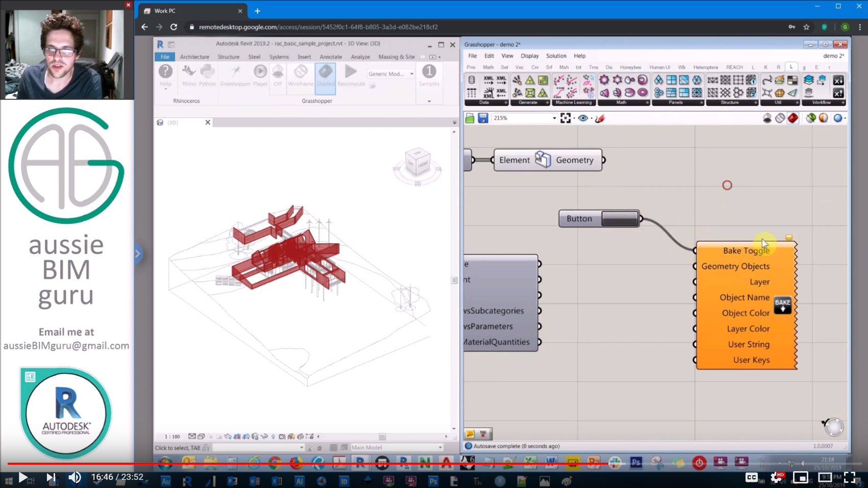Open file with green folder icon
This screenshot has height=488, width=868.
click(x=469, y=118)
